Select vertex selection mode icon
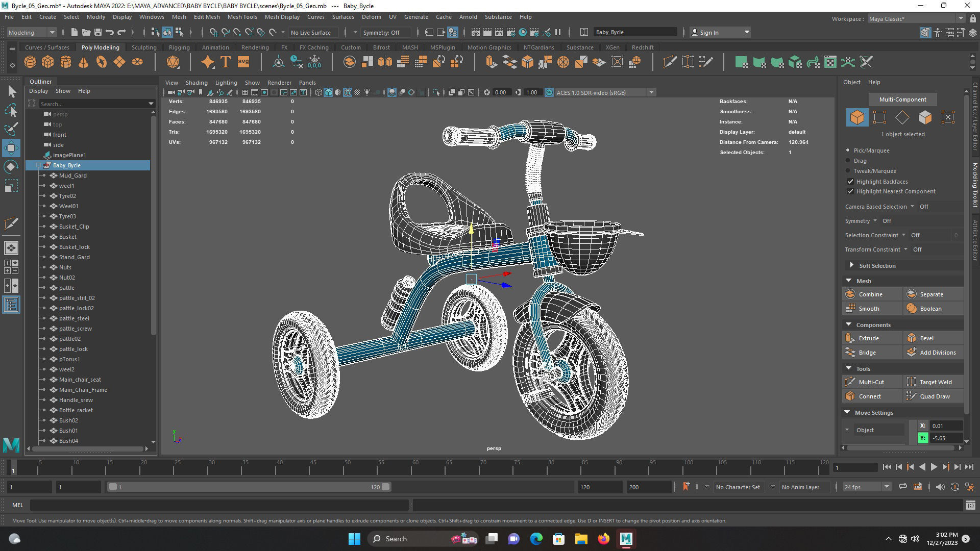This screenshot has width=980, height=551. [x=879, y=117]
